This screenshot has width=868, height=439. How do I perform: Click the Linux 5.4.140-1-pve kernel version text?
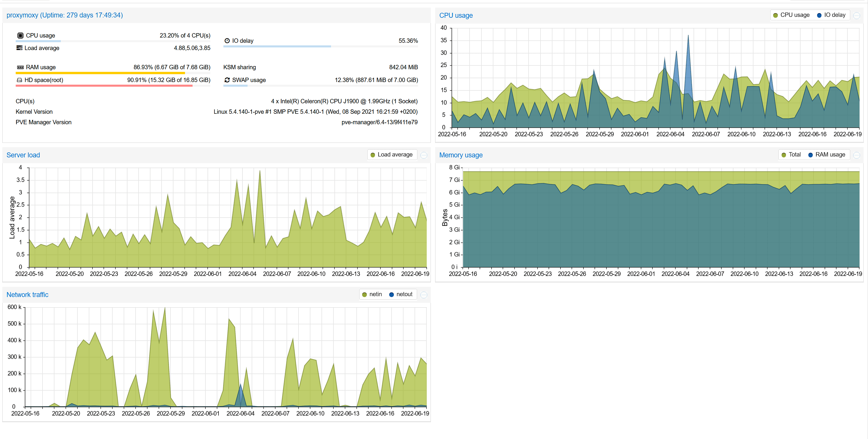[x=315, y=111]
